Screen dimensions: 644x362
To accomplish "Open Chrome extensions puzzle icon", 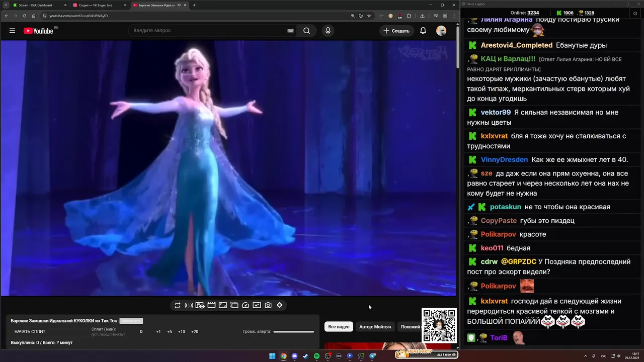I will click(409, 16).
